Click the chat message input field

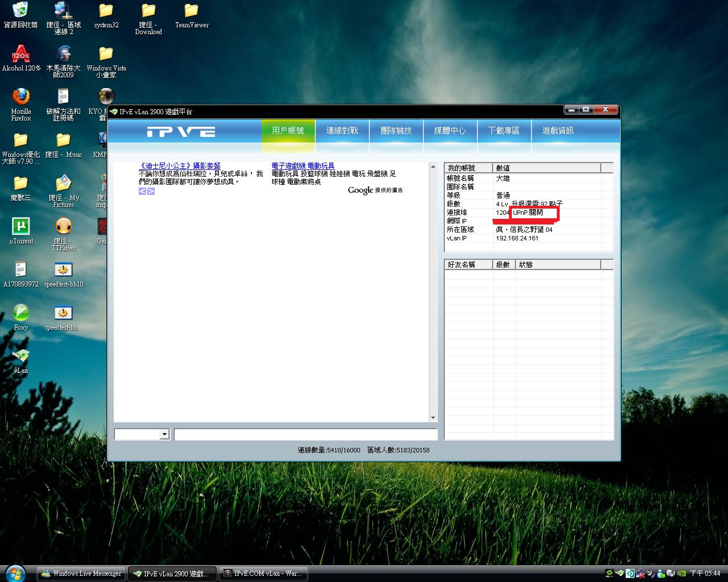pyautogui.click(x=305, y=434)
